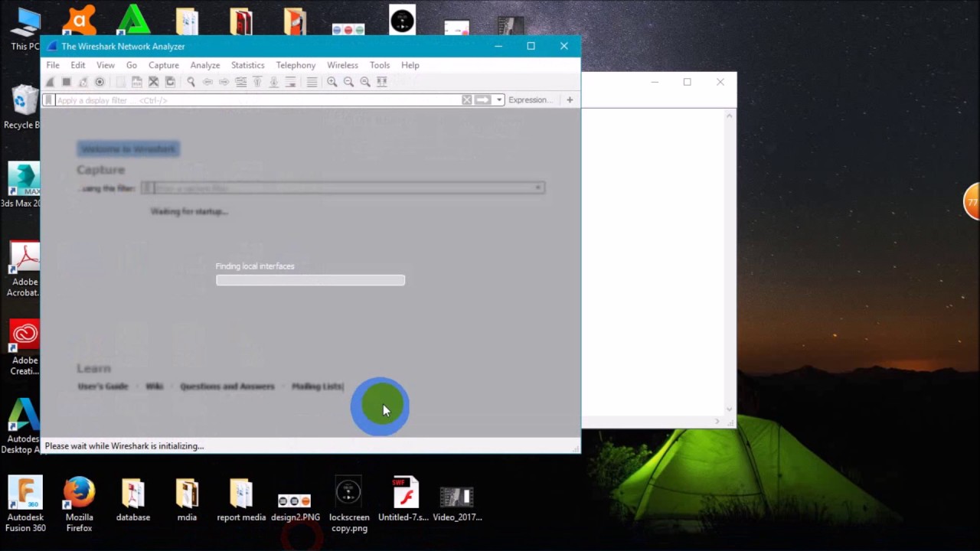This screenshot has height=551, width=980.
Task: Click scroll down arrow in background window
Action: [730, 409]
